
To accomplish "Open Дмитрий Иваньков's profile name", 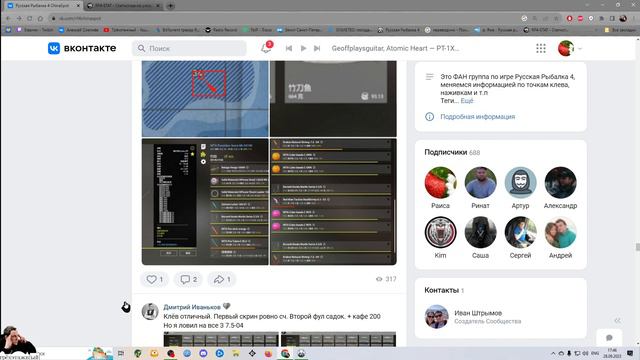I will (x=192, y=307).
